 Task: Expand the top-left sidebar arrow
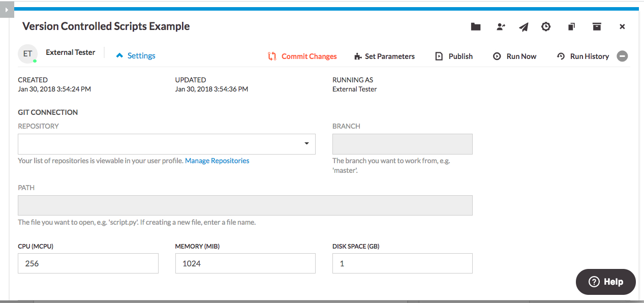(6, 9)
